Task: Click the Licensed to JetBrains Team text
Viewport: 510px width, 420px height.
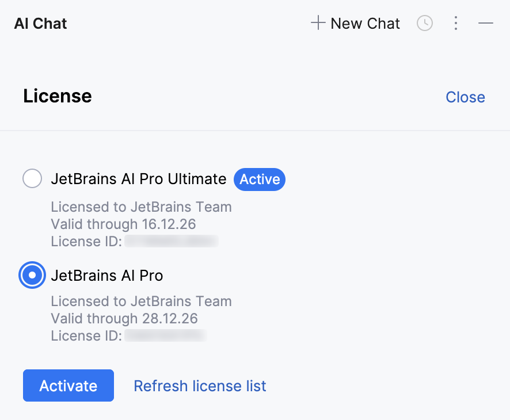Action: click(x=141, y=207)
